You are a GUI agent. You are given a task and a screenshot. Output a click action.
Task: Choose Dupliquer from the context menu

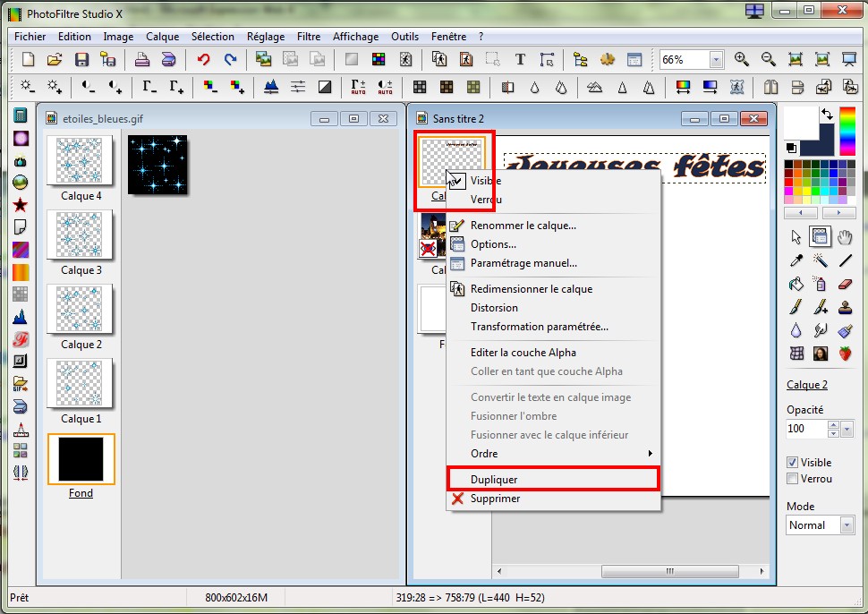click(x=554, y=480)
